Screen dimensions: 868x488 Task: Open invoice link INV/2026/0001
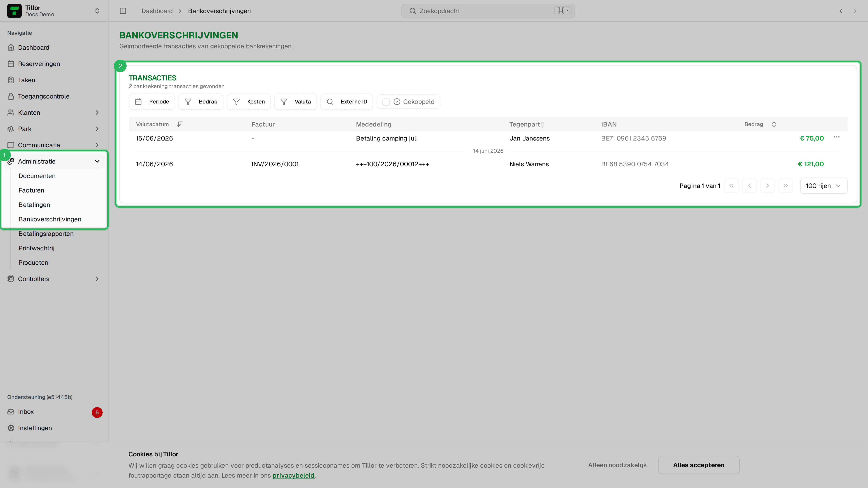click(275, 164)
